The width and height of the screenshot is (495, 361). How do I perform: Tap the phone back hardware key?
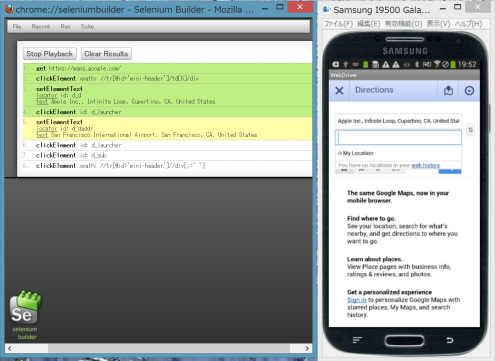click(x=450, y=340)
